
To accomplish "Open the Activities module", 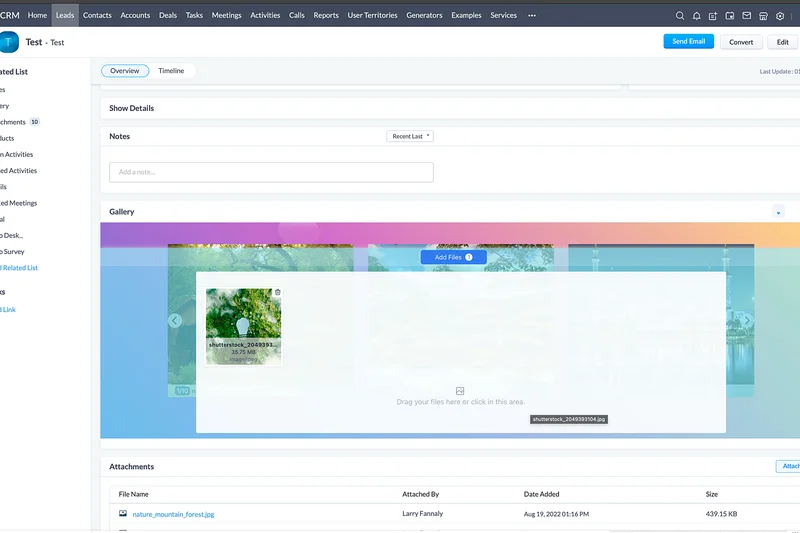I will 265,15.
